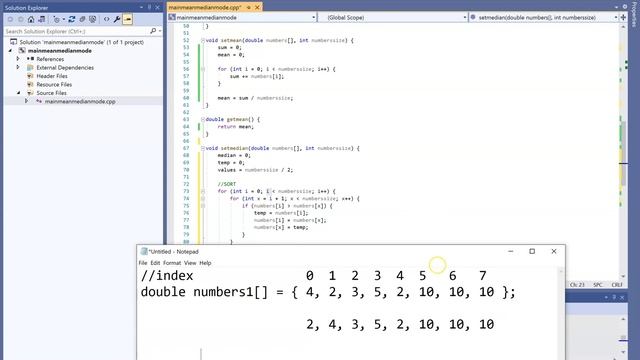
Task: Open the Edit menu in Notepad
Action: tap(155, 263)
